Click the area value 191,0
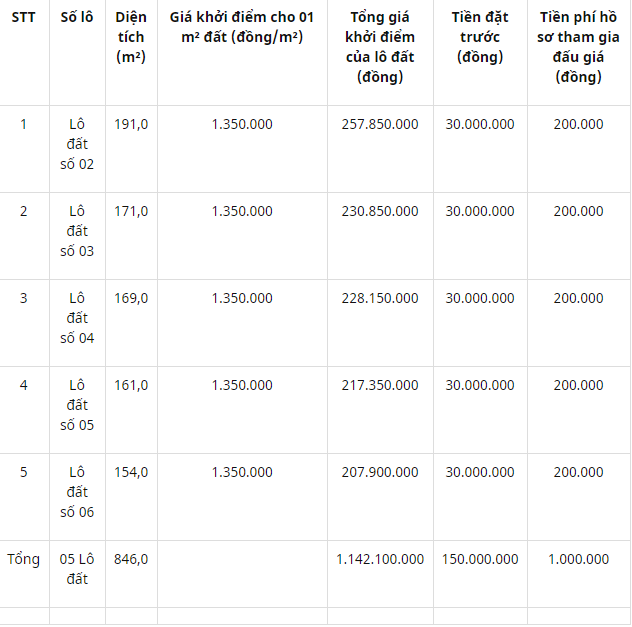The image size is (632, 627). pyautogui.click(x=131, y=124)
